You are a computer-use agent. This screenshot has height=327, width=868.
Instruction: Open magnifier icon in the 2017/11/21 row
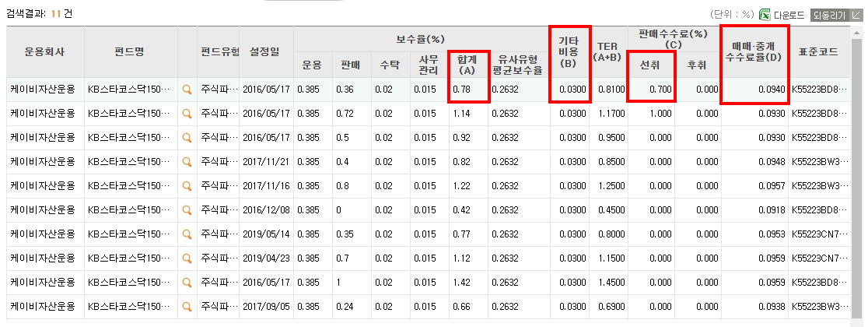(x=187, y=162)
